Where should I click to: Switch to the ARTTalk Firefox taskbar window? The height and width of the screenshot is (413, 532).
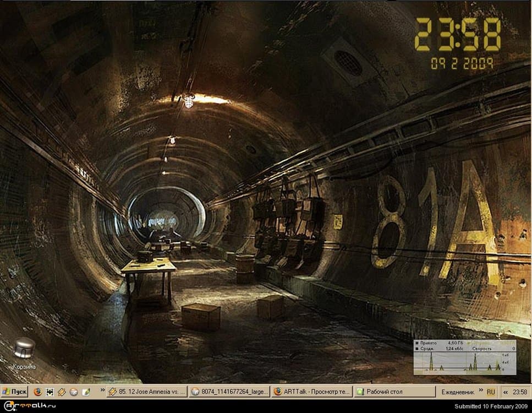click(x=311, y=392)
